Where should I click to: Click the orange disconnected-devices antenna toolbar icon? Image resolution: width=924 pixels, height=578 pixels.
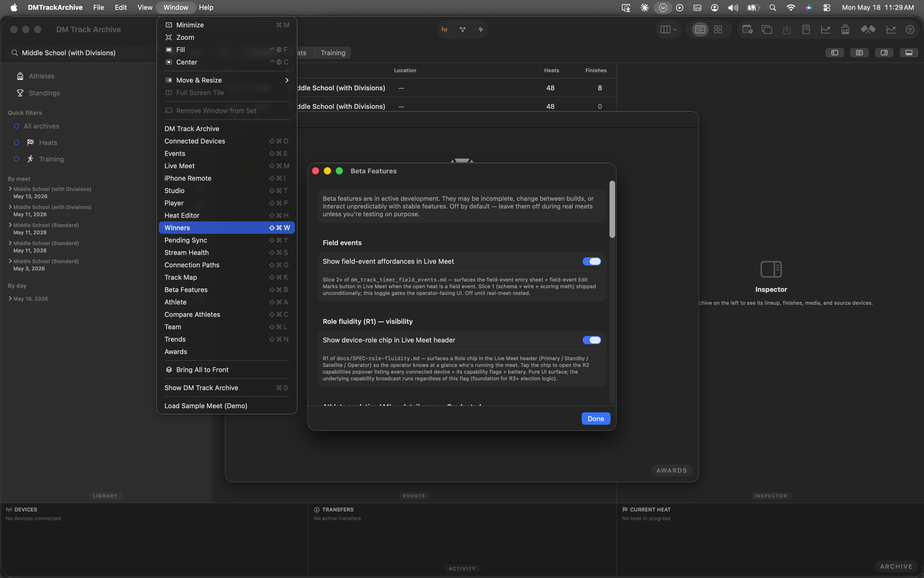444,29
